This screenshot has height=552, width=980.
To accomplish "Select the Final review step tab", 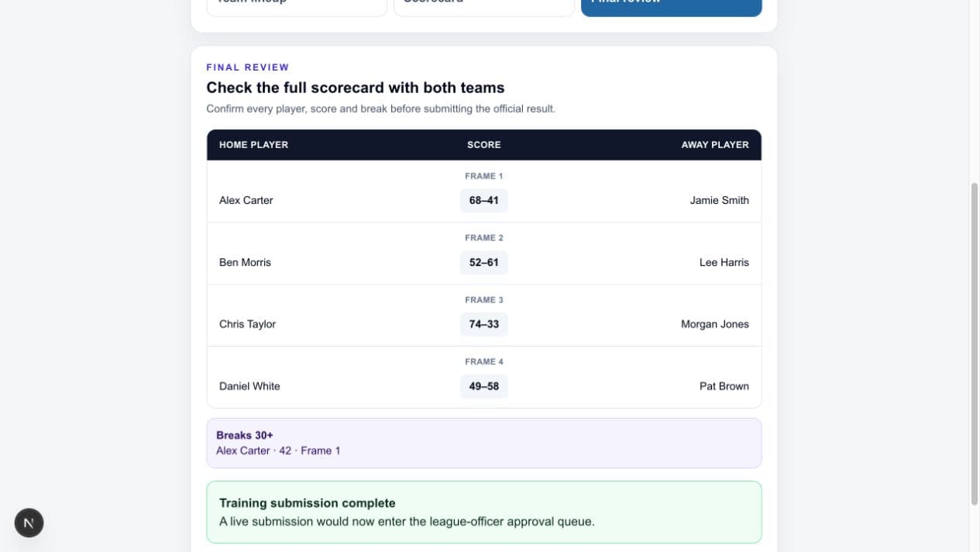I will click(x=672, y=5).
